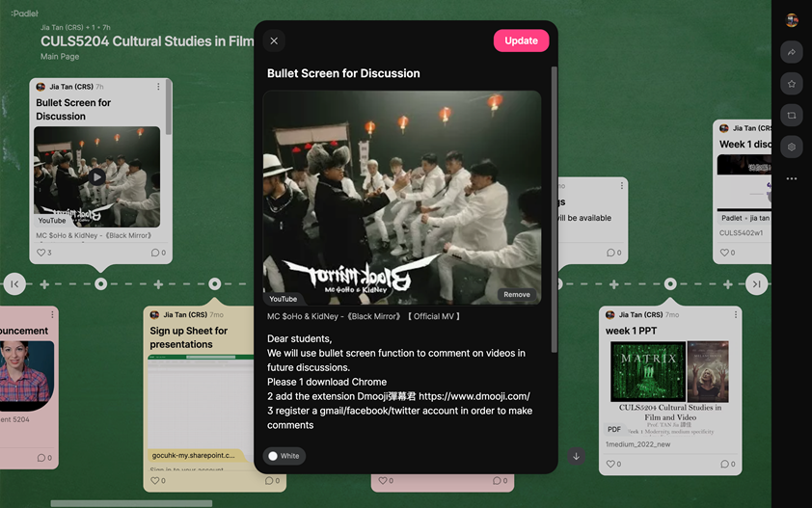Click the Main Page subtitle
The width and height of the screenshot is (812, 508).
pyautogui.click(x=60, y=57)
